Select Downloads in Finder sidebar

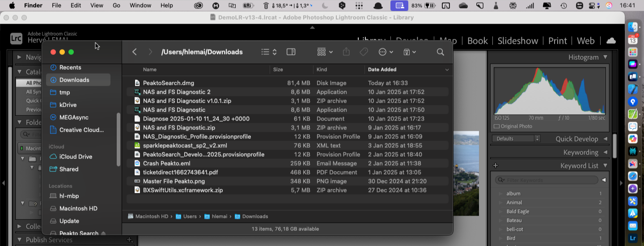78,80
